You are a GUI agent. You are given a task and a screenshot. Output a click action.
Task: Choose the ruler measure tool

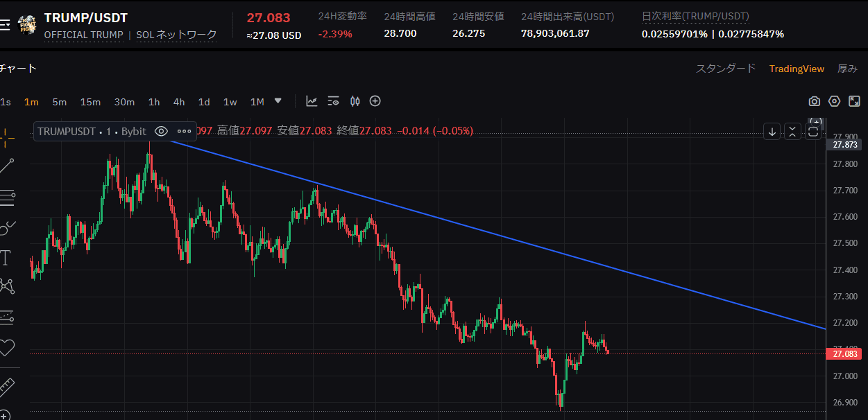[7, 385]
